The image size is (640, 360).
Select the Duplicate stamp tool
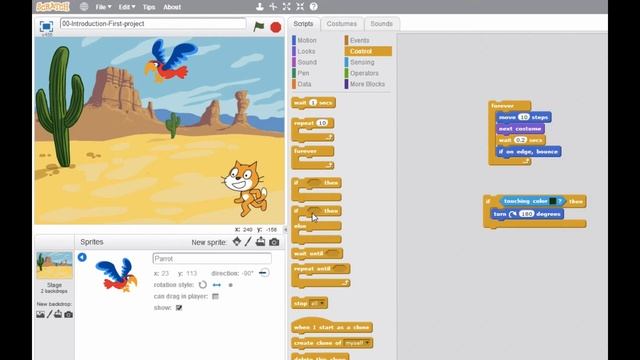[x=260, y=7]
